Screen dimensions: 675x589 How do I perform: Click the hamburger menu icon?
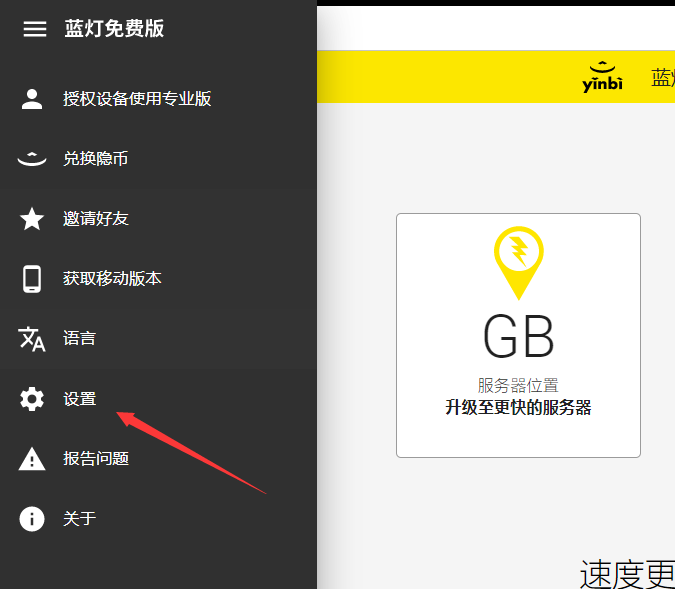[x=34, y=29]
